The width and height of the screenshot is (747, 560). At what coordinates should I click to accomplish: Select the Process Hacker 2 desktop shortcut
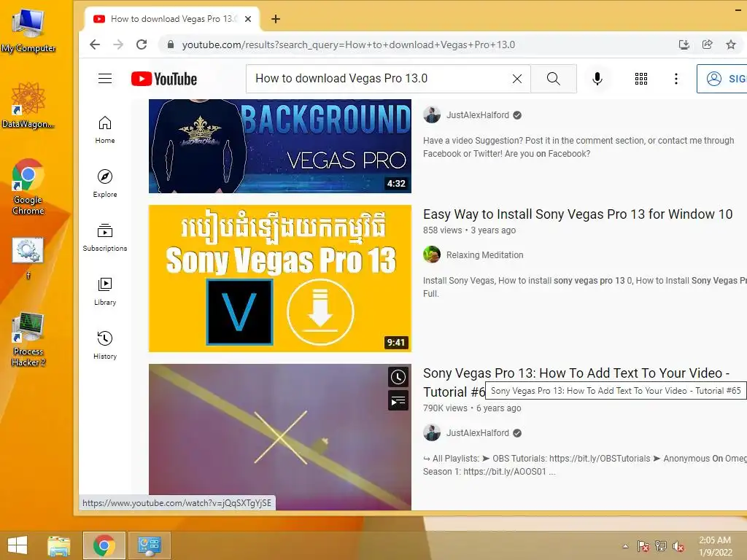(28, 339)
